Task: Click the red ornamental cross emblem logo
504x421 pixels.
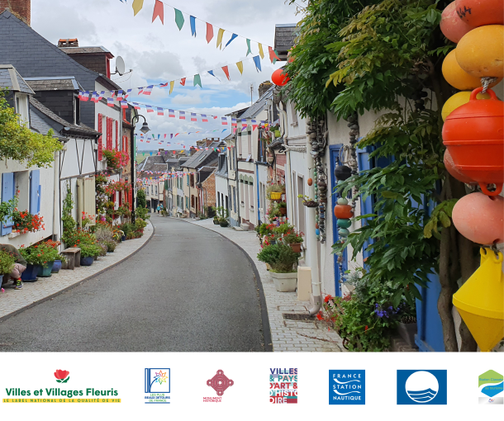Action: click(219, 385)
